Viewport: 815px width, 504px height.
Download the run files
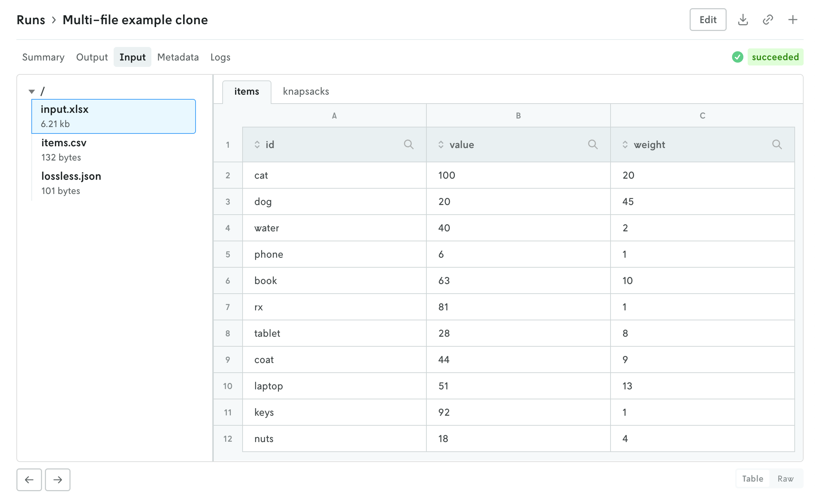click(743, 20)
